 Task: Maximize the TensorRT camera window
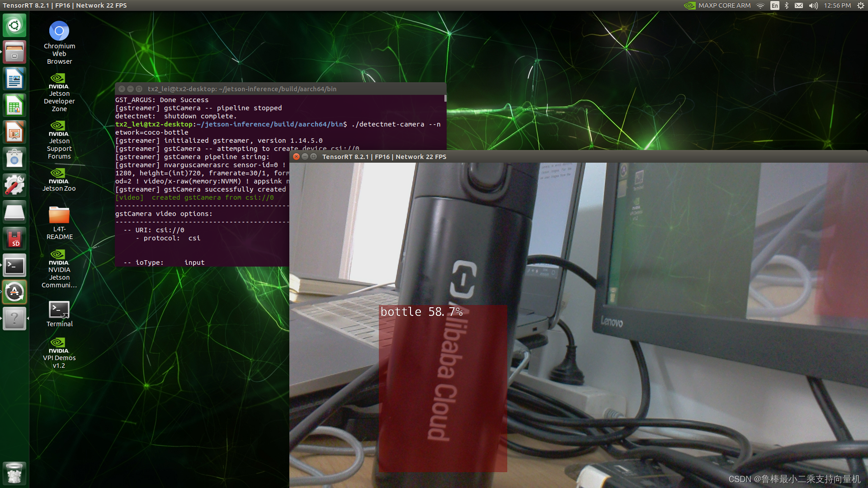(x=313, y=157)
